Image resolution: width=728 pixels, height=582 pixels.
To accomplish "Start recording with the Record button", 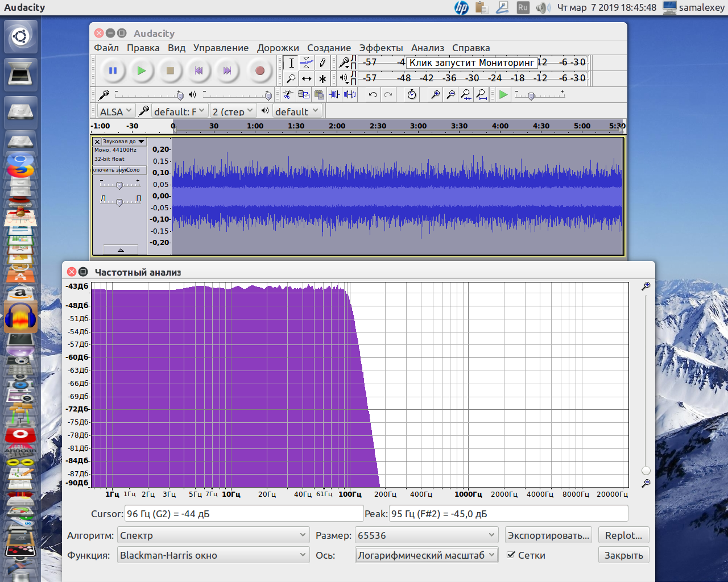I will 259,70.
